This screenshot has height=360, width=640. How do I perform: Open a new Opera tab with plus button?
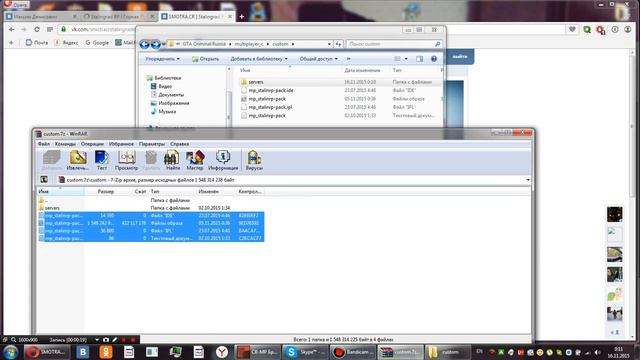tap(242, 17)
